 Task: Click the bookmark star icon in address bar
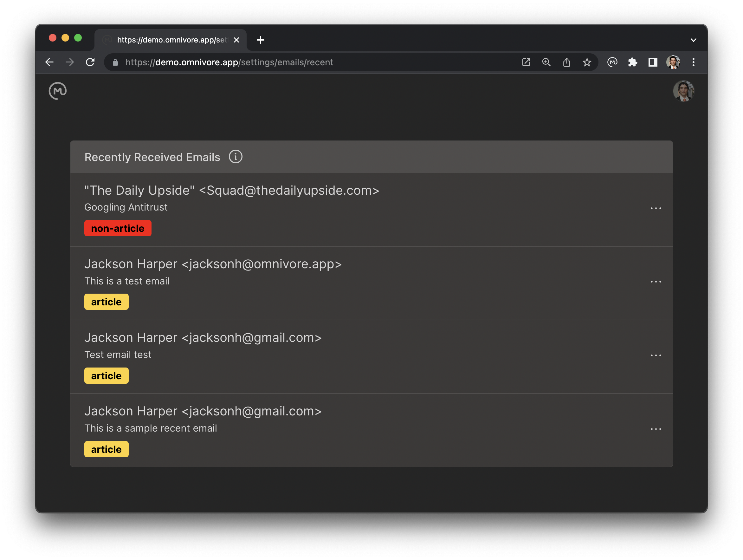pyautogui.click(x=587, y=62)
